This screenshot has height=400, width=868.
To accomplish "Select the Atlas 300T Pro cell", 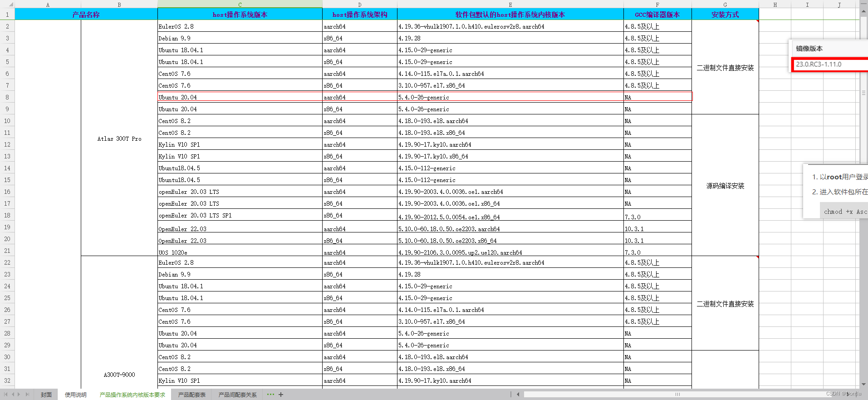I will click(119, 138).
